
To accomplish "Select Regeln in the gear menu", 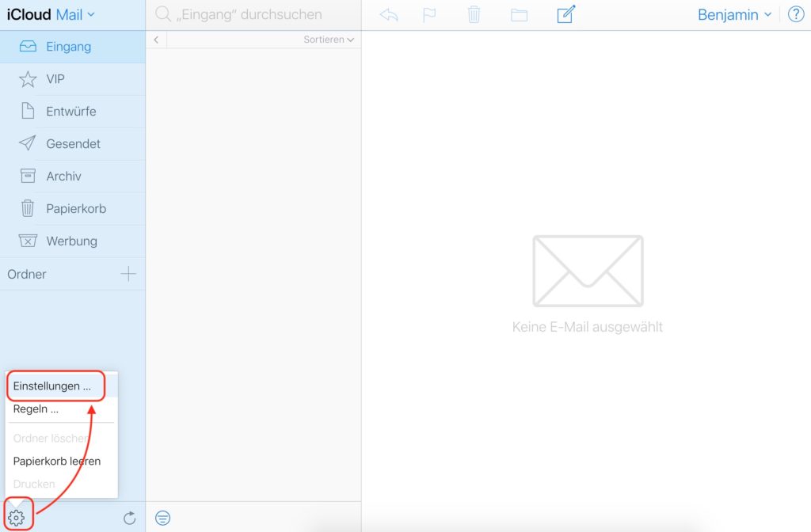I will (35, 408).
